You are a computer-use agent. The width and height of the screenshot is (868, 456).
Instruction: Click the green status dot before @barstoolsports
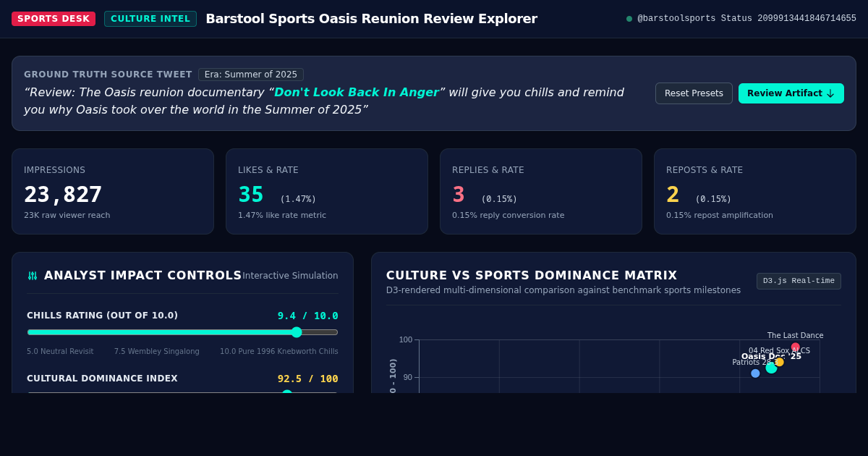pos(629,19)
